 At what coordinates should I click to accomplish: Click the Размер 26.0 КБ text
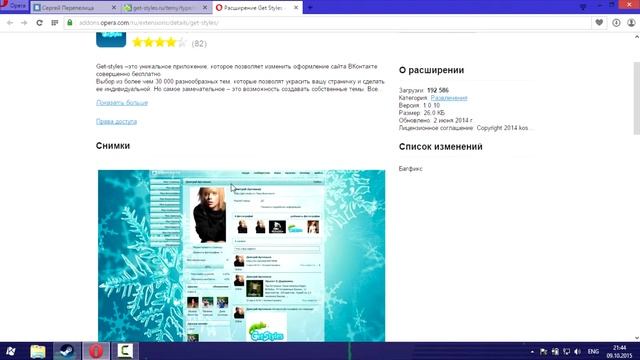[422, 113]
